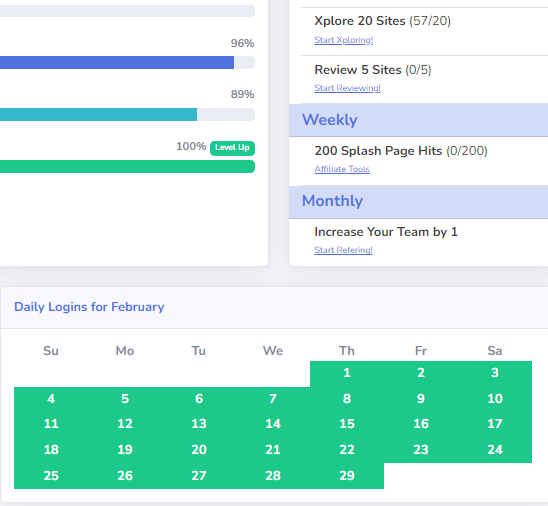Click the 100% green progress bar
Screen dimensions: 548x506
point(127,167)
